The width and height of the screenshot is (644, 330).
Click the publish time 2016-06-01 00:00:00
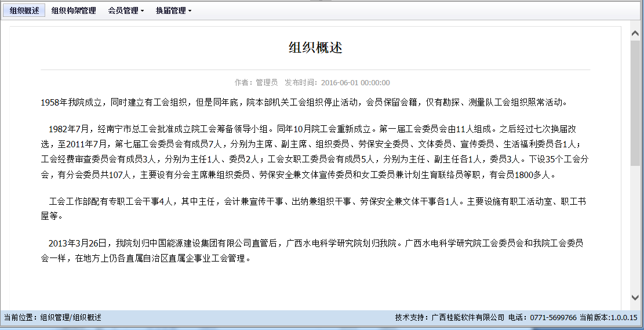click(355, 82)
